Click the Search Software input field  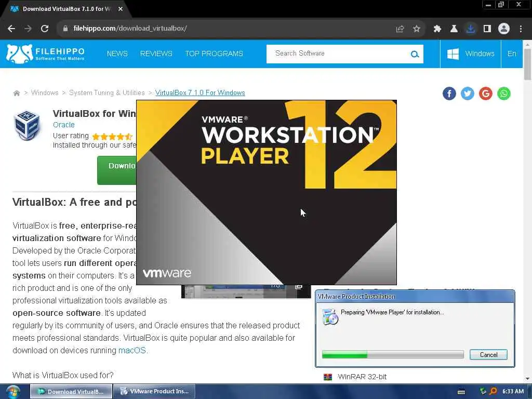coord(339,54)
